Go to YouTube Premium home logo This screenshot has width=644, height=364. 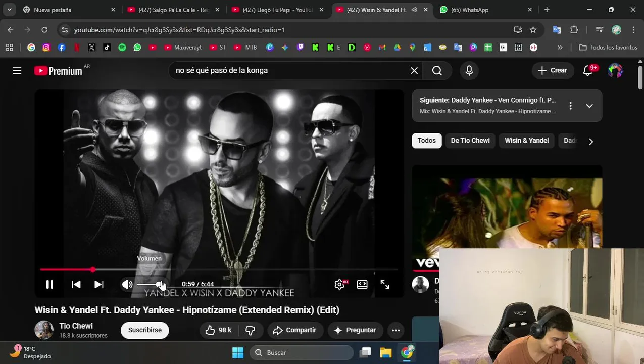59,70
